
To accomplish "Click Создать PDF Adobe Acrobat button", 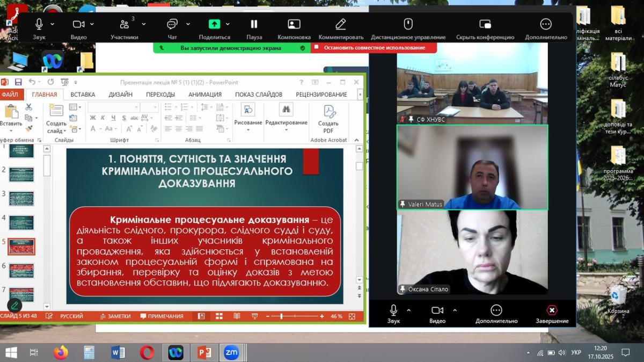I will [x=328, y=119].
